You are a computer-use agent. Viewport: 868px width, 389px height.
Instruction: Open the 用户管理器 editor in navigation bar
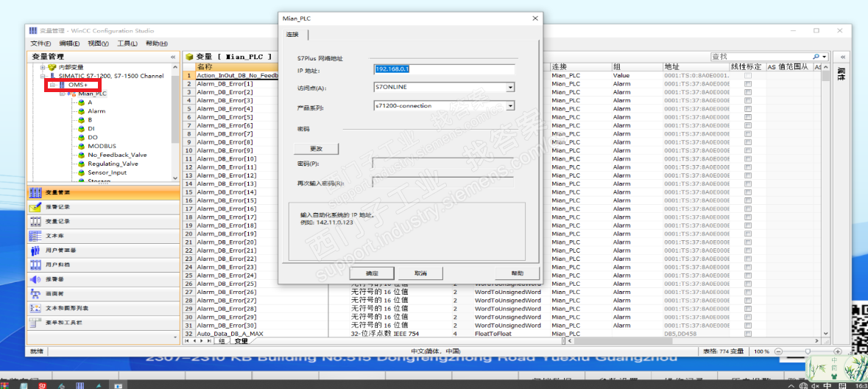104,250
